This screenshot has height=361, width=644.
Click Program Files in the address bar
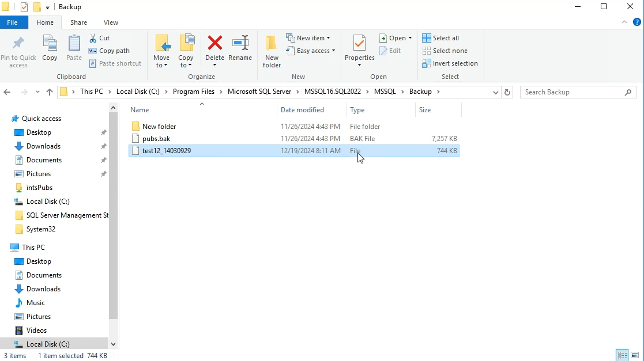pos(194,92)
